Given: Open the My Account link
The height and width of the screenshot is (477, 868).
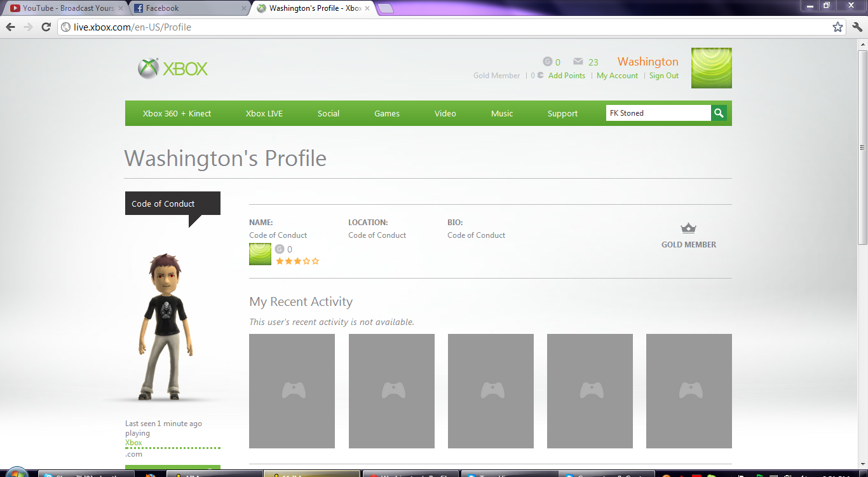Looking at the screenshot, I should click(617, 75).
